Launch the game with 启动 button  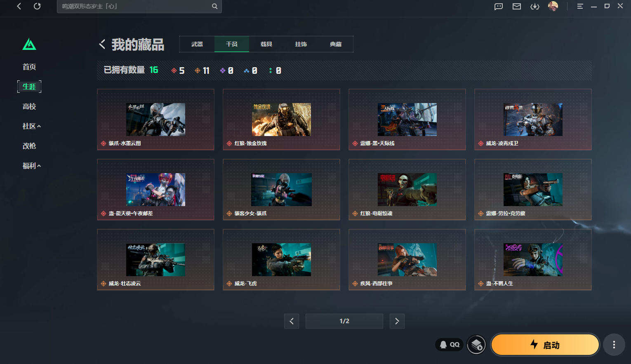545,345
